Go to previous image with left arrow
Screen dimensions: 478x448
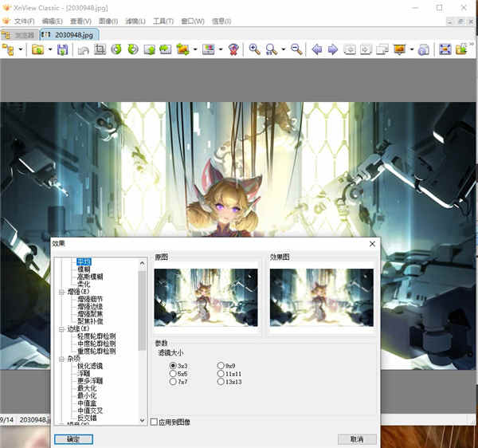point(317,49)
